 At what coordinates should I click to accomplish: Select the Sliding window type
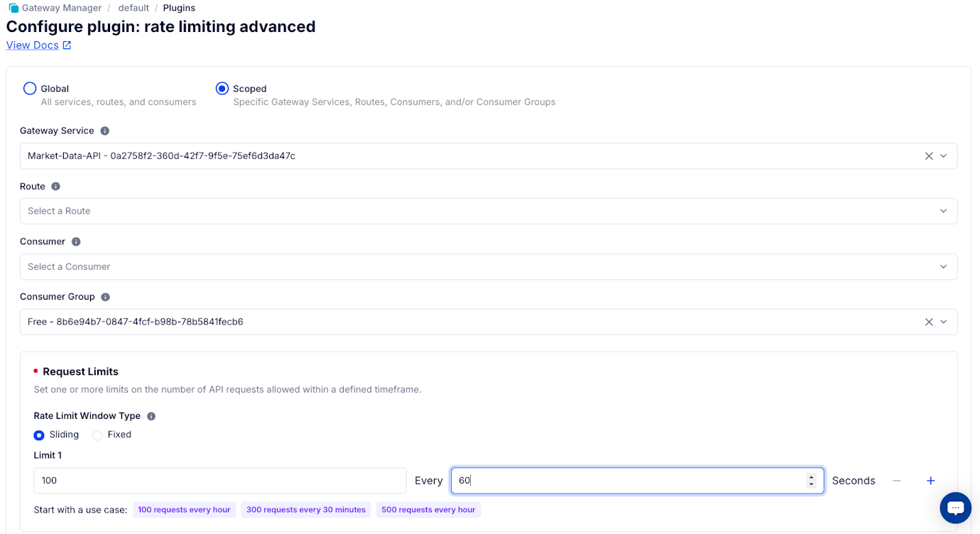pyautogui.click(x=38, y=435)
